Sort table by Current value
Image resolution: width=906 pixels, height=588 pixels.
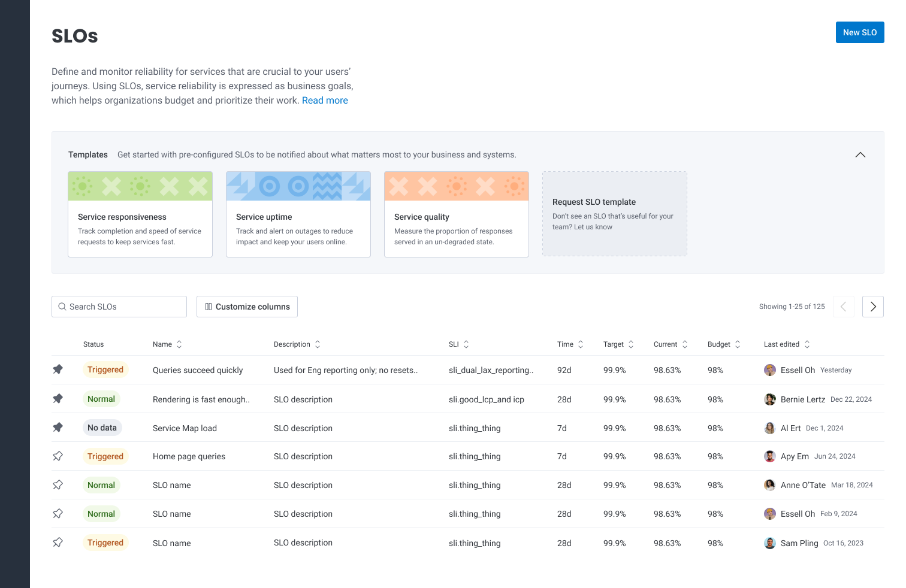coord(685,344)
